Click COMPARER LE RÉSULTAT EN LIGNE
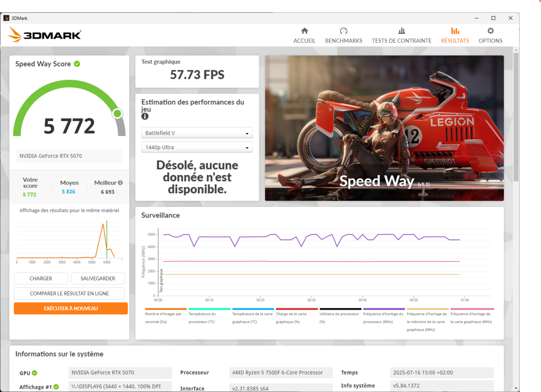541x392 pixels. pos(69,293)
